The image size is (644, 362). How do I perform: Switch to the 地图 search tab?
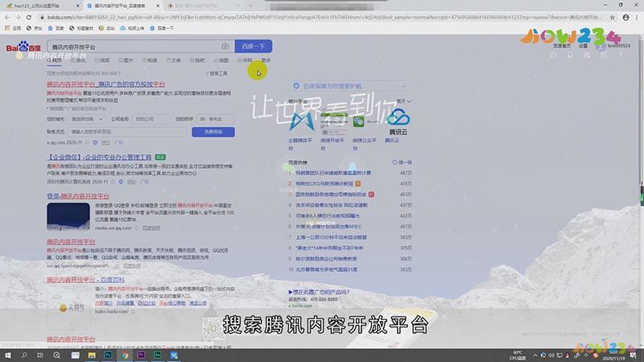(x=221, y=60)
